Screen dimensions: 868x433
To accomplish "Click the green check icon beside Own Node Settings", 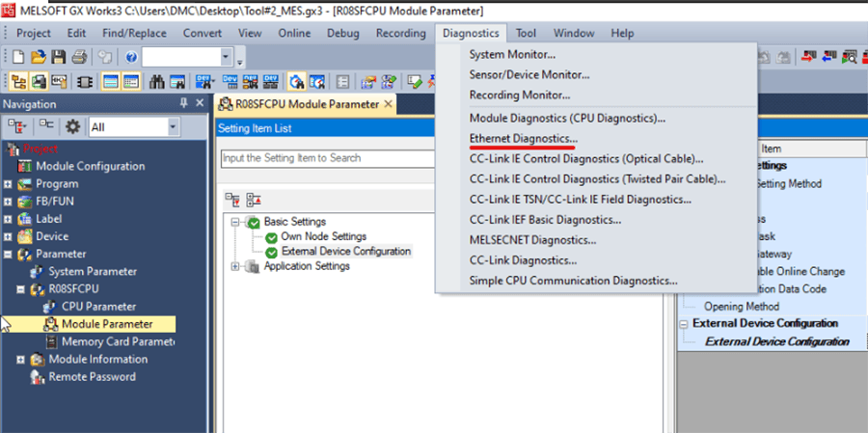I will click(271, 237).
